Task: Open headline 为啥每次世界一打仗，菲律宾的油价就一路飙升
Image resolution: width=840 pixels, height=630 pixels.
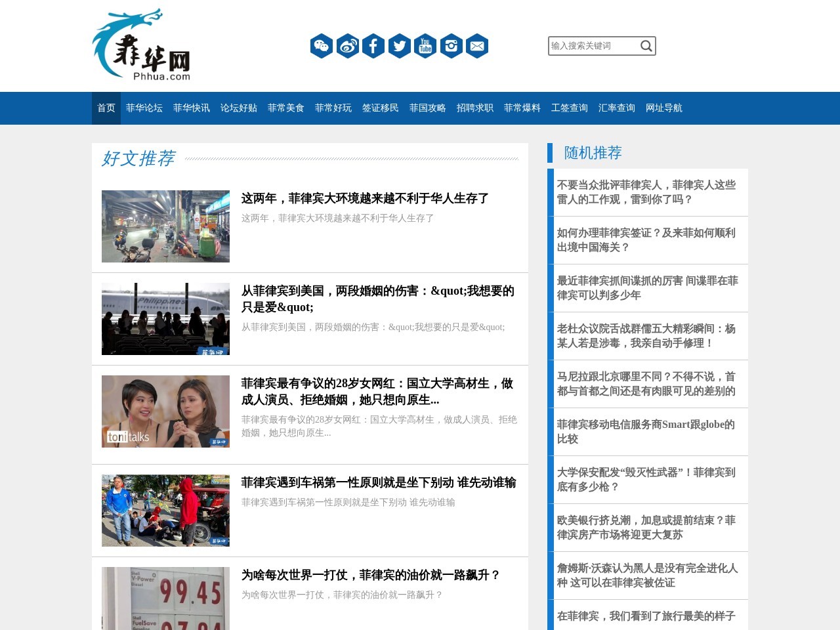Action: 371,575
